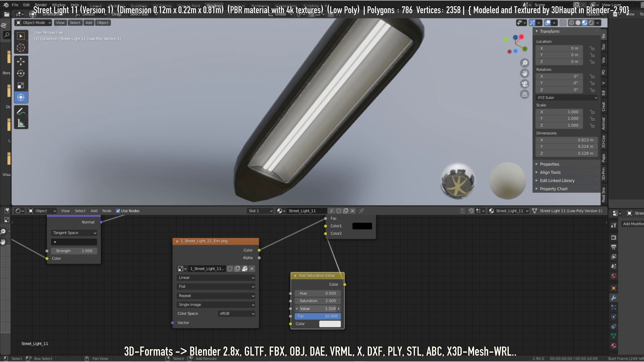Open XYZ Euler rotation mode dropdown
This screenshot has height=362, width=644.
567,98
